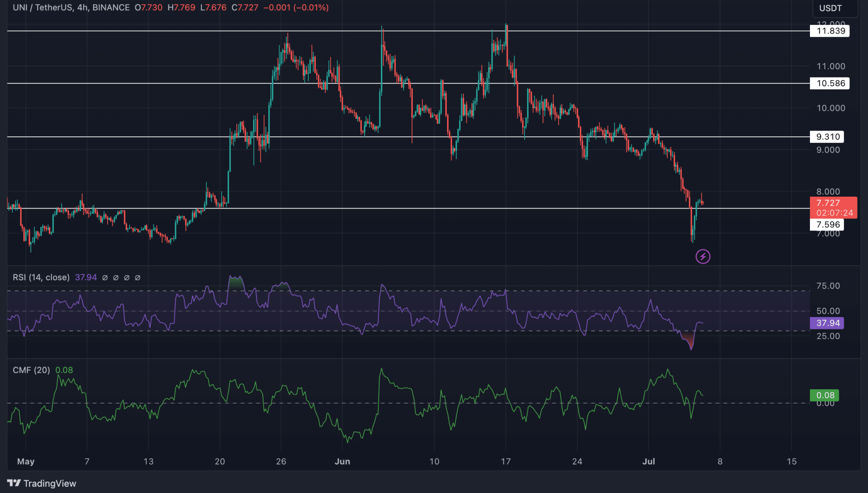868x493 pixels.
Task: Click the RSI legend value 37.94
Action: coord(86,277)
